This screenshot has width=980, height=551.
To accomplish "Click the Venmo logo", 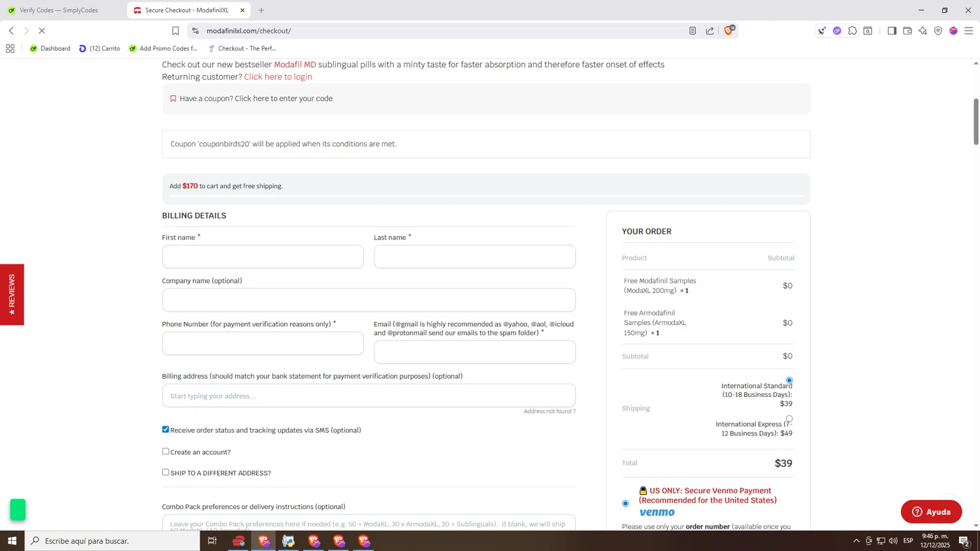I will 657,512.
